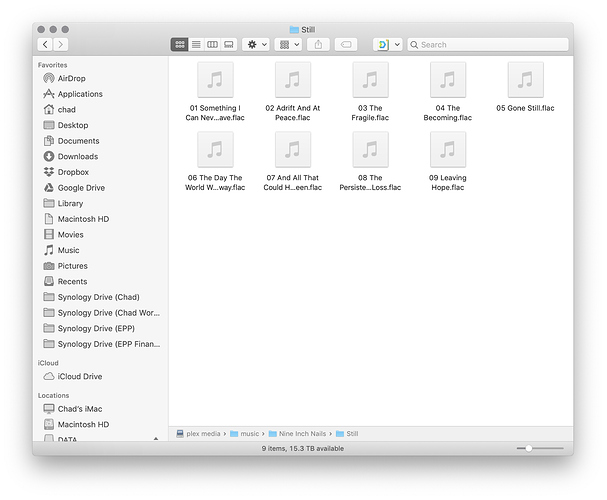607x500 pixels.
Task: Click the Edit Tags toolbar button
Action: tap(346, 45)
